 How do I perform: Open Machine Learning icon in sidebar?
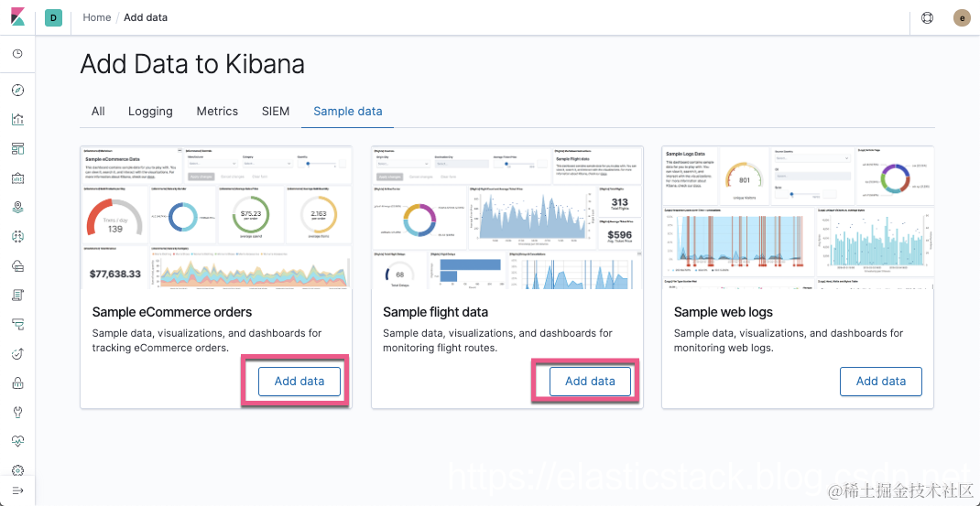tap(17, 237)
